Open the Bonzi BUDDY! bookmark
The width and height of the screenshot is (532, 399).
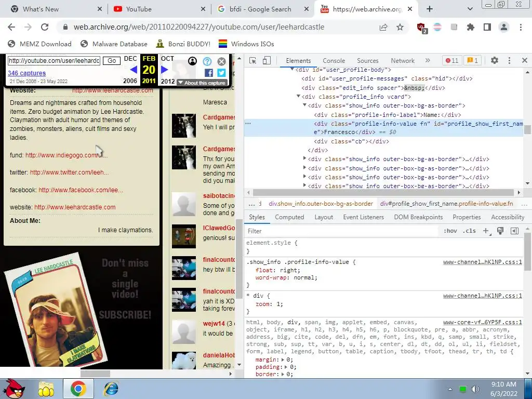click(183, 44)
